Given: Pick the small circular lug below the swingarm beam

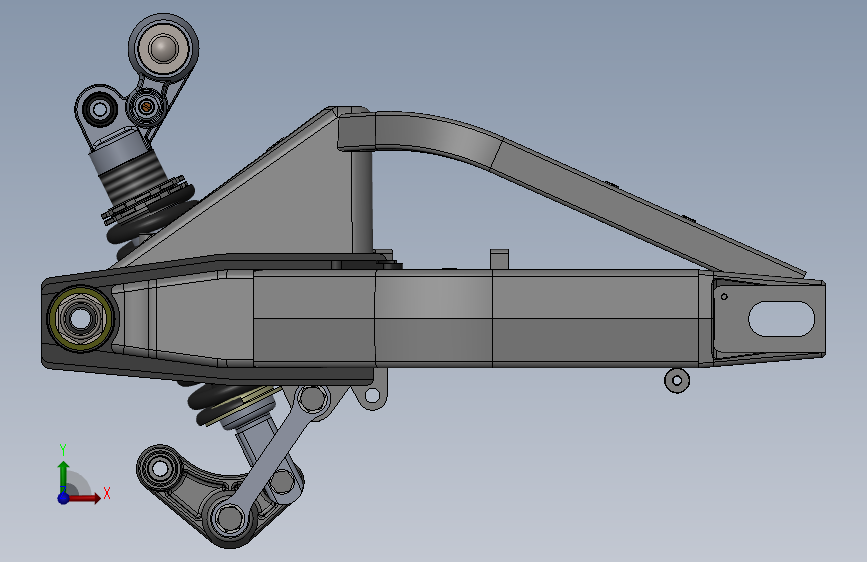Looking at the screenshot, I should (x=677, y=380).
